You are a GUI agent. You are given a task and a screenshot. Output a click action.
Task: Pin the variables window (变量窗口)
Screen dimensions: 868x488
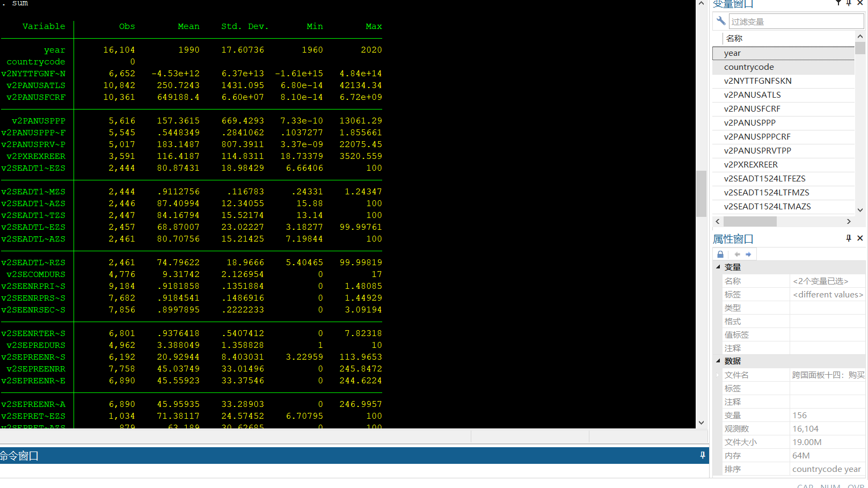849,3
